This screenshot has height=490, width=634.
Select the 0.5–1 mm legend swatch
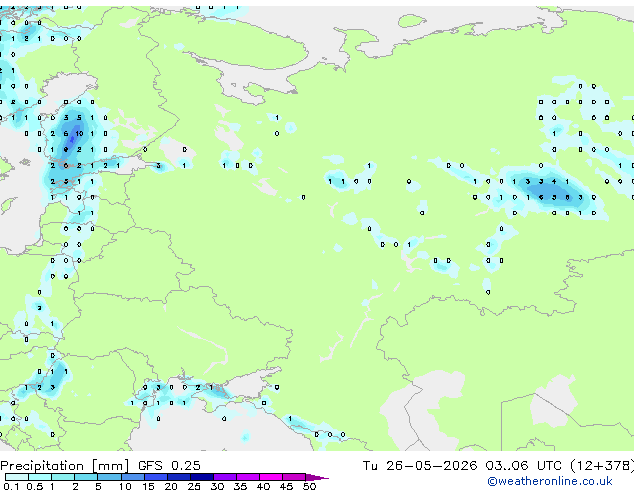[40, 477]
